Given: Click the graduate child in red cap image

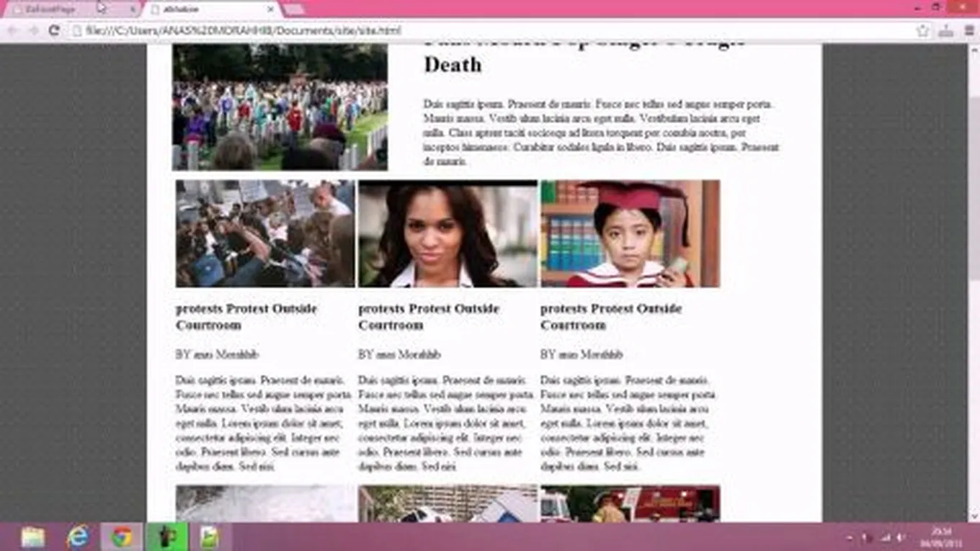Looking at the screenshot, I should click(630, 233).
